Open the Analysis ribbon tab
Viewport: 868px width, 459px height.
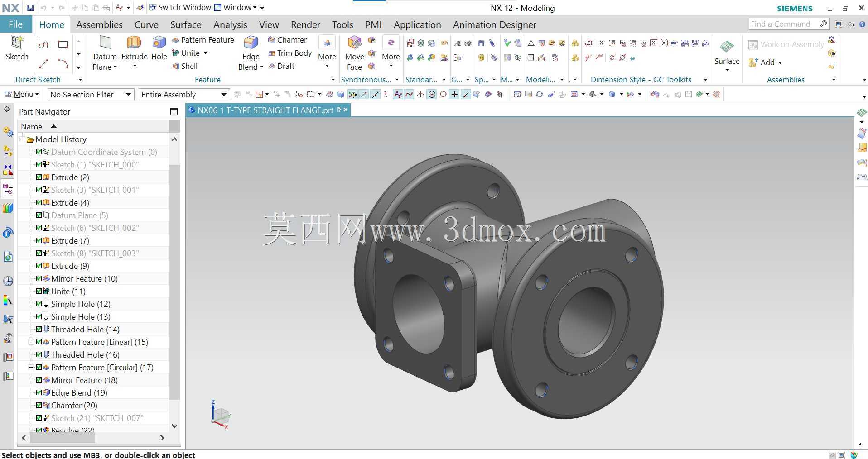coord(230,24)
